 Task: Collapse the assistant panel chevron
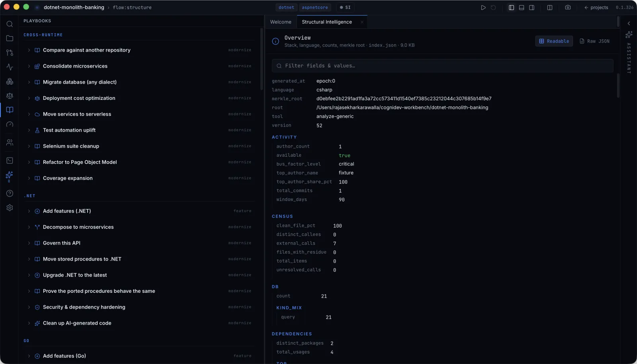pos(629,23)
